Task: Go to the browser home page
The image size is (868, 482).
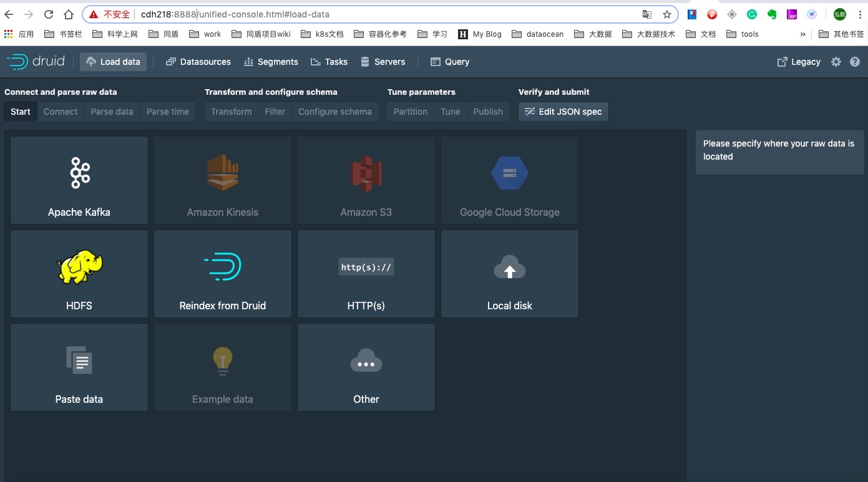Action: [x=69, y=14]
